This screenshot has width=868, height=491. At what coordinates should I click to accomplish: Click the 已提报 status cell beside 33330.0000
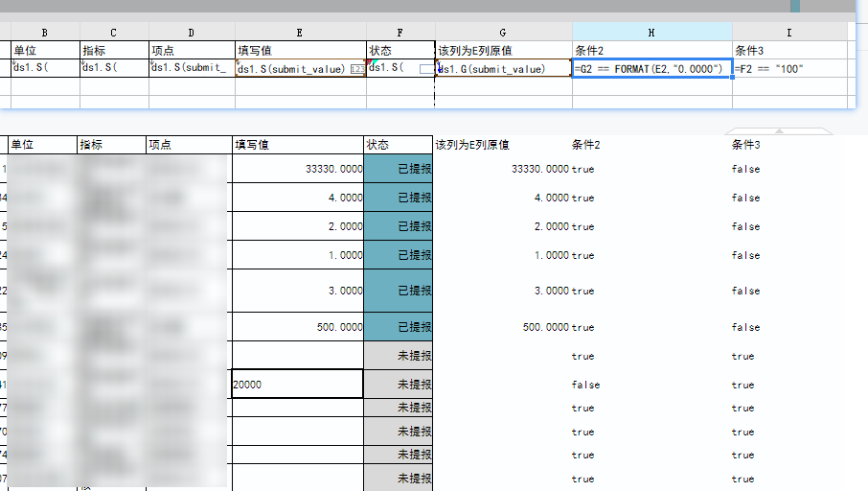(x=399, y=170)
